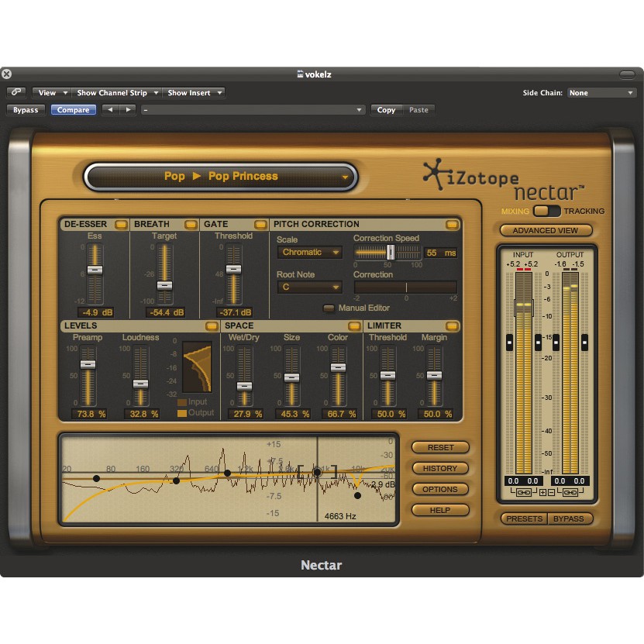Select the leftmost EQ node near 80 Hz
The height and width of the screenshot is (644, 644).
point(96,478)
